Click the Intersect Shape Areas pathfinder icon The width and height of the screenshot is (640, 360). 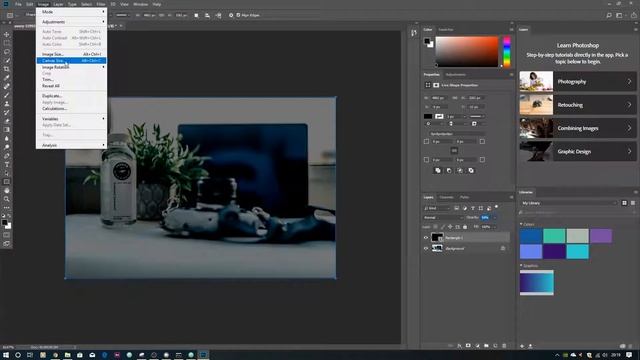click(x=460, y=171)
